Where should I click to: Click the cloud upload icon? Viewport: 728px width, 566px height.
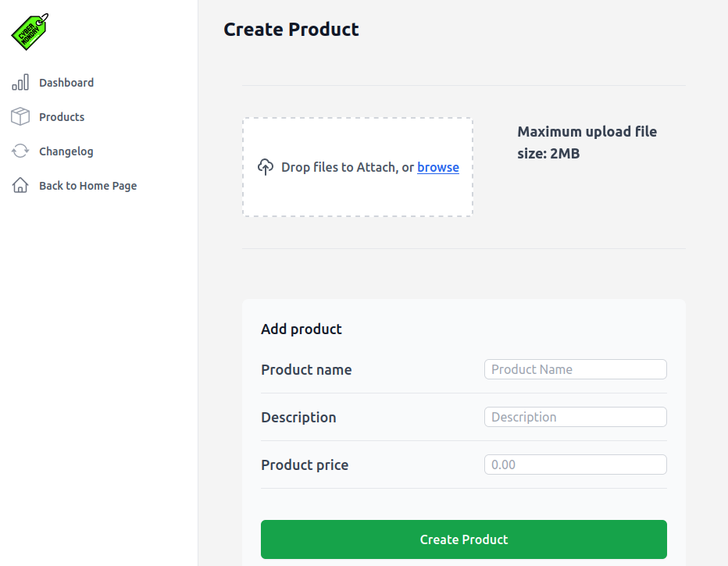[266, 167]
